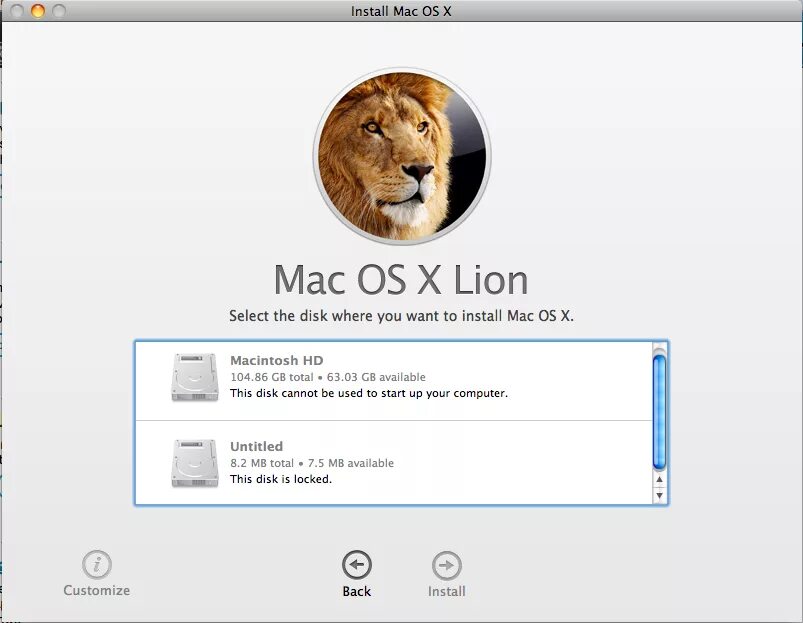Screen dimensions: 803x623
Task: Select the "Macintosh HD" disk name
Action: pyautogui.click(x=277, y=360)
